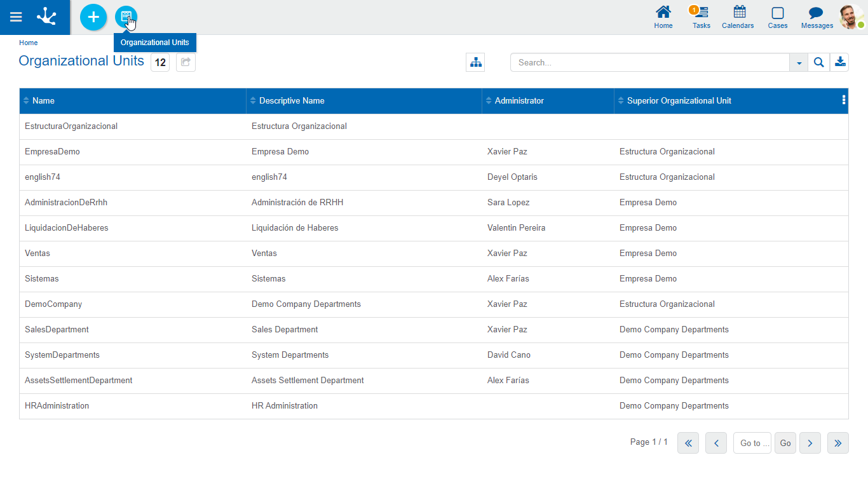Click the Go page button

[x=785, y=443]
